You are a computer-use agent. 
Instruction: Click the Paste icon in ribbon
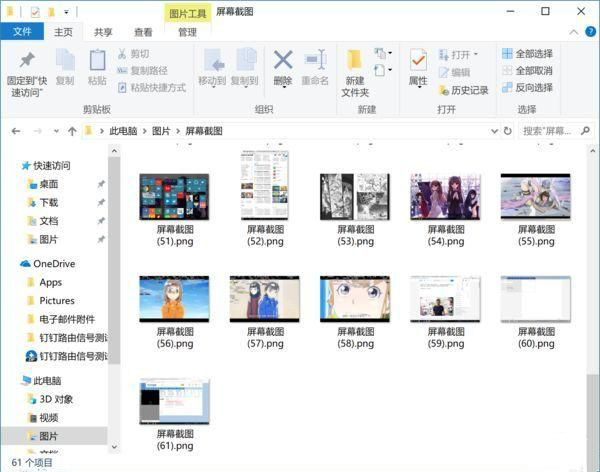pos(97,61)
